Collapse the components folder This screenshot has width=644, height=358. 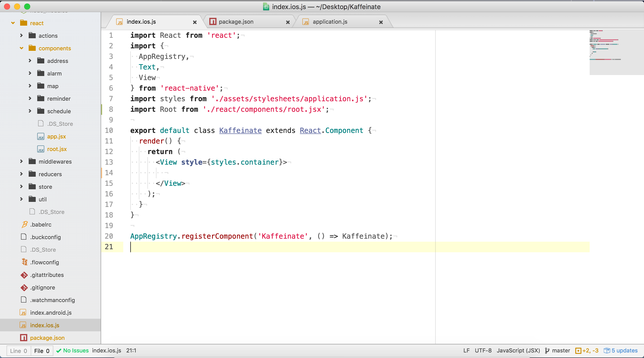tap(22, 48)
